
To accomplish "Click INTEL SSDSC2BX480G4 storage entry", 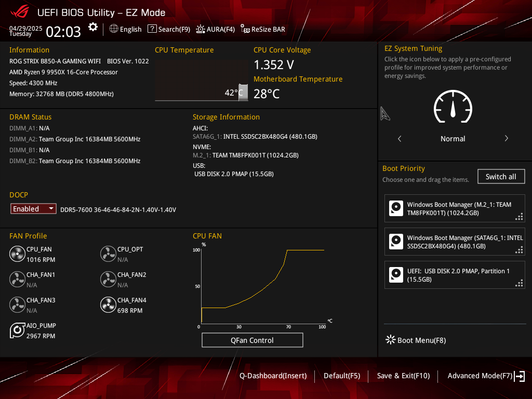I will pyautogui.click(x=255, y=137).
